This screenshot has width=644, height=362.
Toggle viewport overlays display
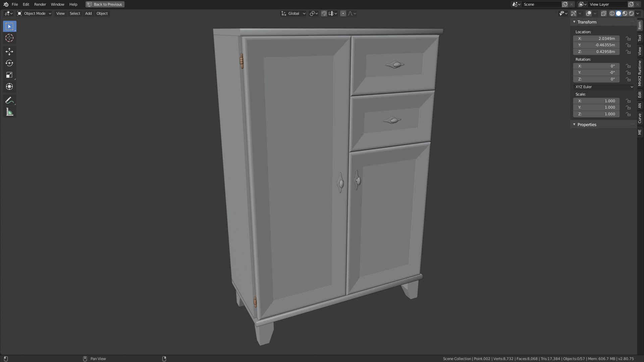click(x=589, y=13)
